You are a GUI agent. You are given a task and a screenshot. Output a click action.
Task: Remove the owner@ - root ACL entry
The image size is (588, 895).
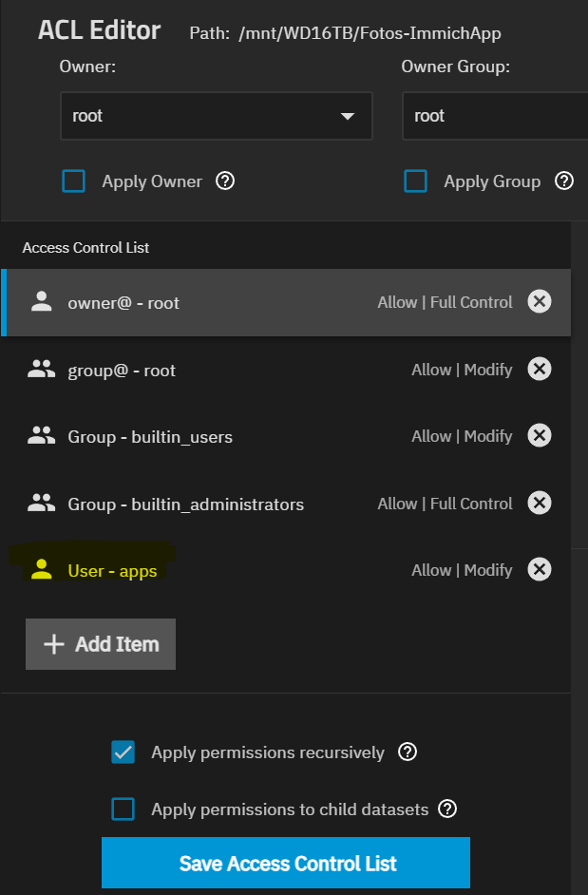click(x=539, y=302)
